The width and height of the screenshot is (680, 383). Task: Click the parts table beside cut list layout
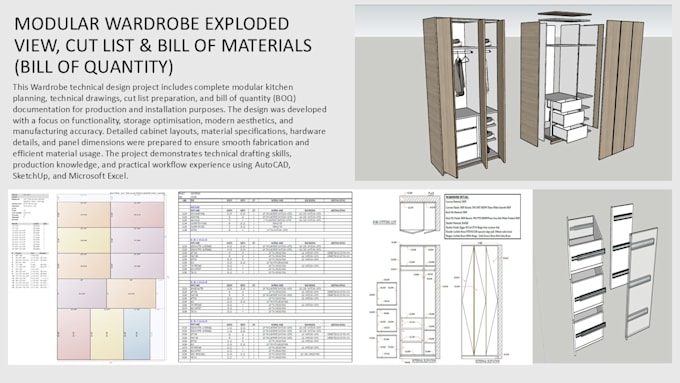(x=29, y=241)
